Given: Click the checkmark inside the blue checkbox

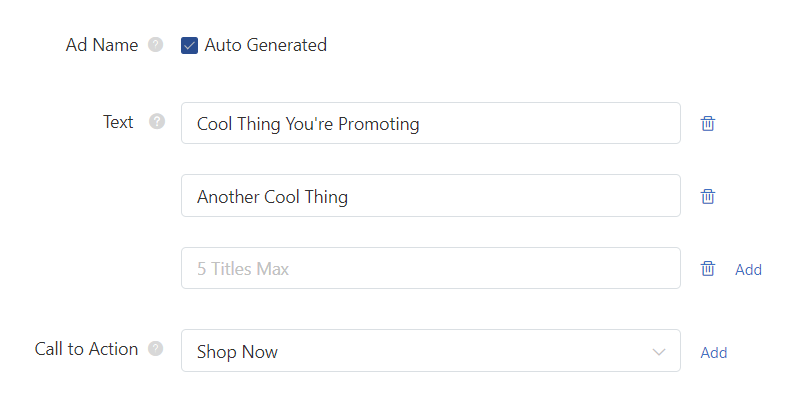Looking at the screenshot, I should (189, 46).
